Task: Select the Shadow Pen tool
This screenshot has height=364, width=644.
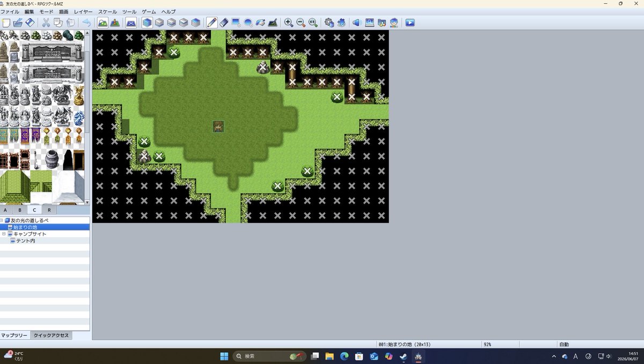Action: click(273, 23)
